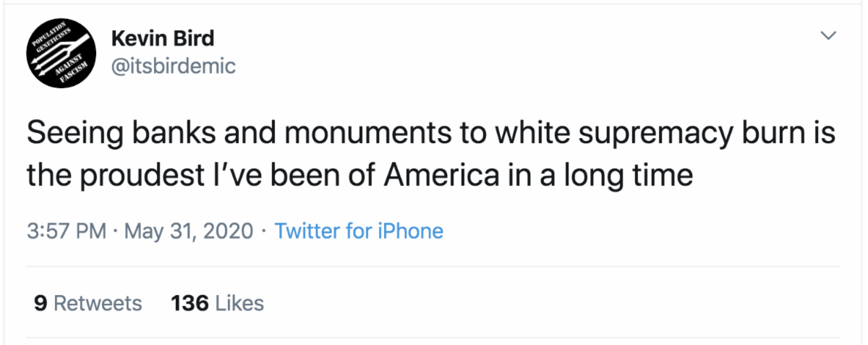This screenshot has height=345, width=868.
Task: Click the bold 136 like count
Action: pos(190,302)
